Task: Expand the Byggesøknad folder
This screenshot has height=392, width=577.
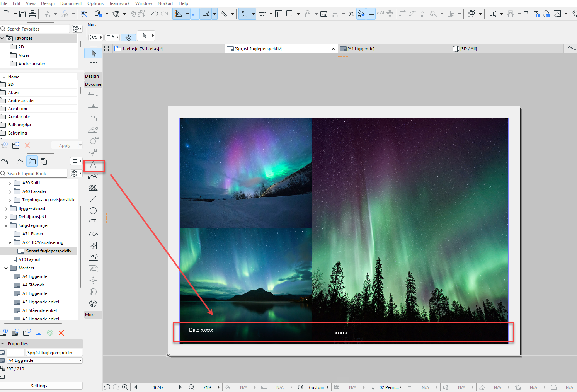Action: coord(6,208)
